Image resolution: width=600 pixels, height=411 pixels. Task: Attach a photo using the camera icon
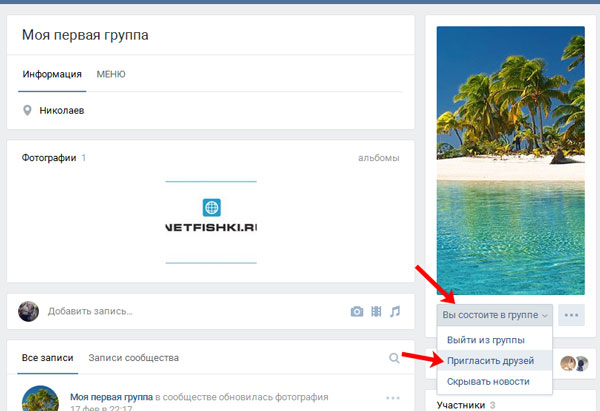coord(357,312)
